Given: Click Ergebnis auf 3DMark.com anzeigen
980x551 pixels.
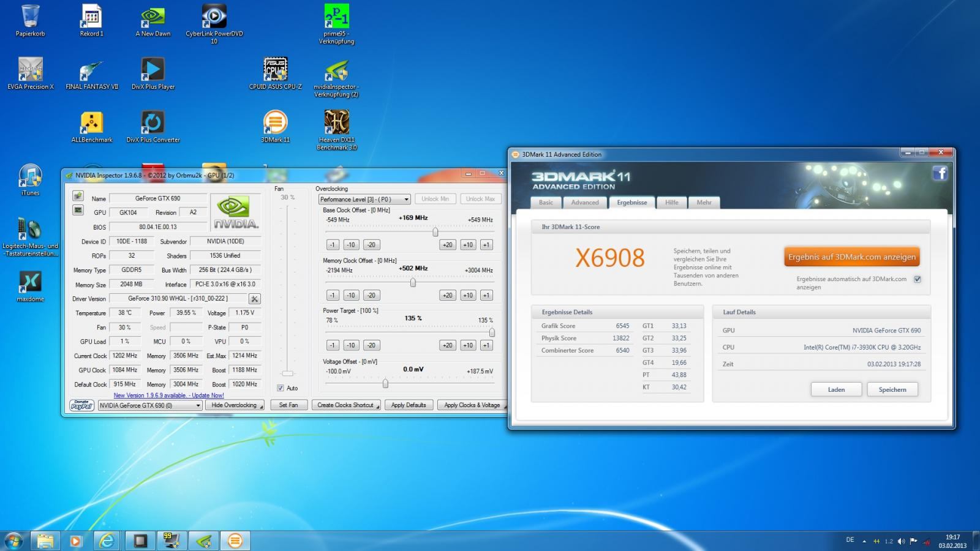Looking at the screenshot, I should [852, 257].
